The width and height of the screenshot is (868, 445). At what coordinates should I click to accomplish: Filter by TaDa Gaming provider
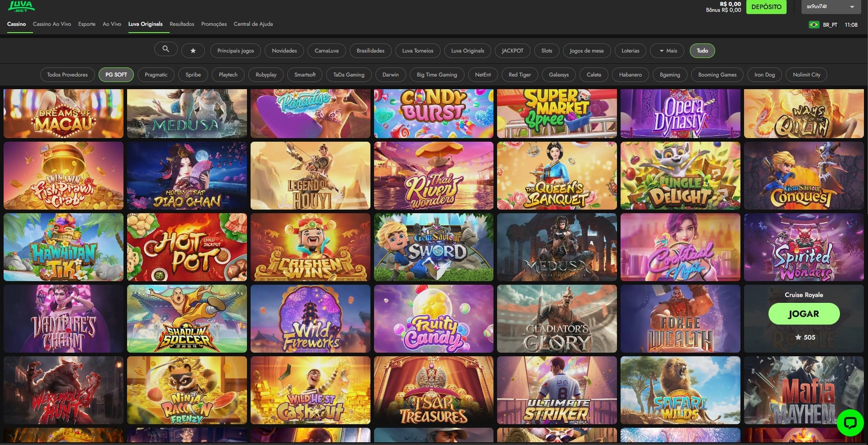point(349,75)
